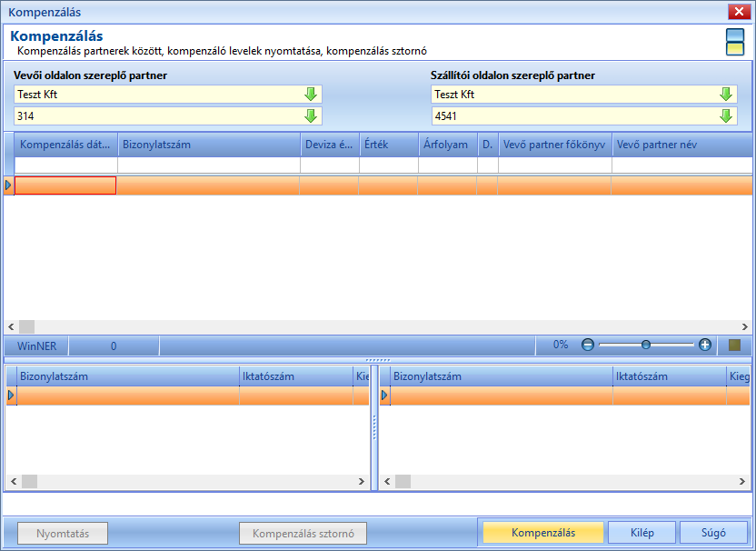
Task: Click the Kompenzálás sztornó button
Action: [303, 533]
